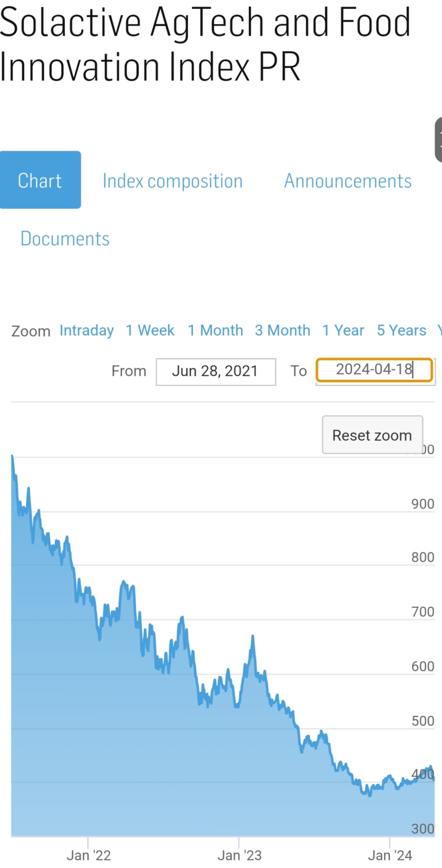This screenshot has width=442, height=868.
Task: Select the 1 Month zoom range
Action: (x=215, y=331)
